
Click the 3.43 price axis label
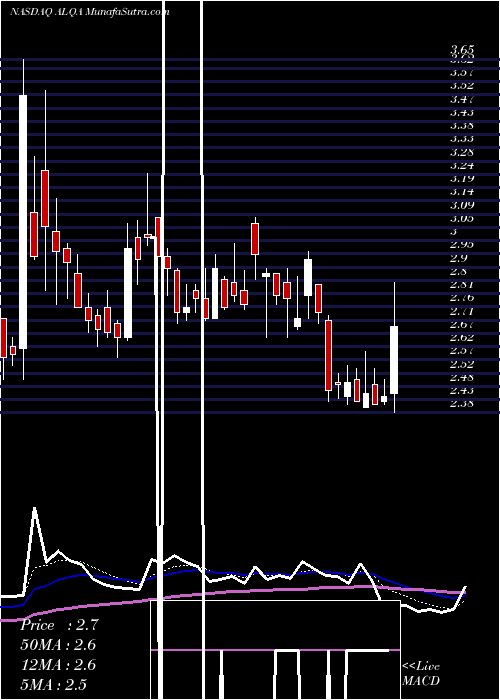(x=462, y=112)
